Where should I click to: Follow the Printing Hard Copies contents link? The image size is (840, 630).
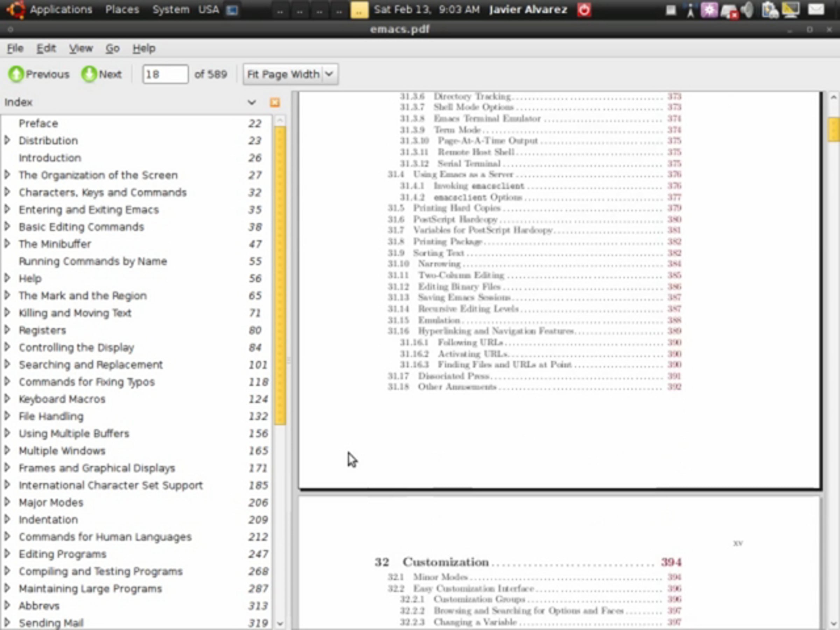coord(534,208)
